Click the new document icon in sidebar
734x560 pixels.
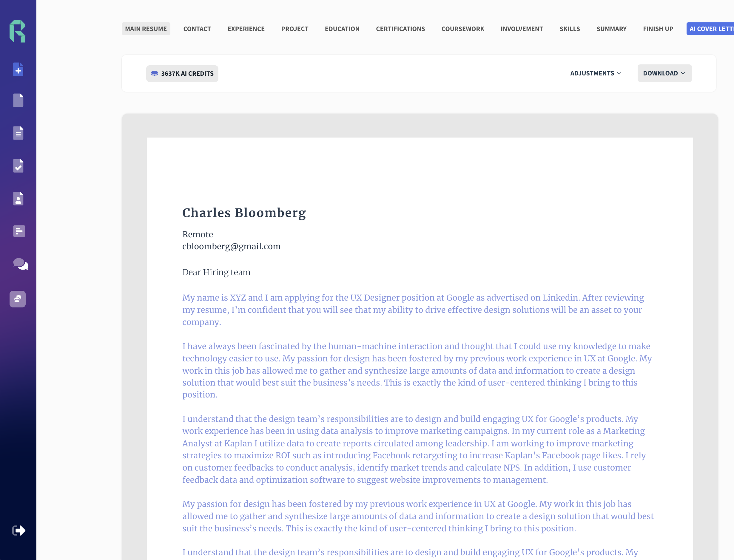pyautogui.click(x=18, y=70)
